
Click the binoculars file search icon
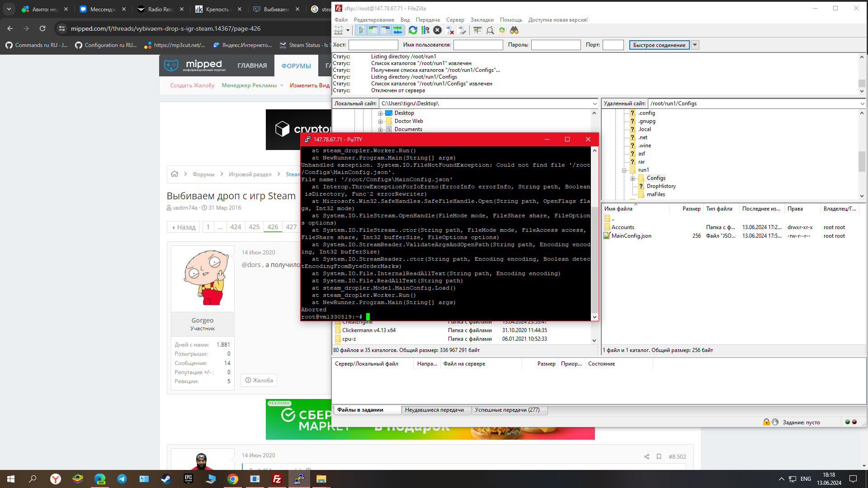point(514,30)
